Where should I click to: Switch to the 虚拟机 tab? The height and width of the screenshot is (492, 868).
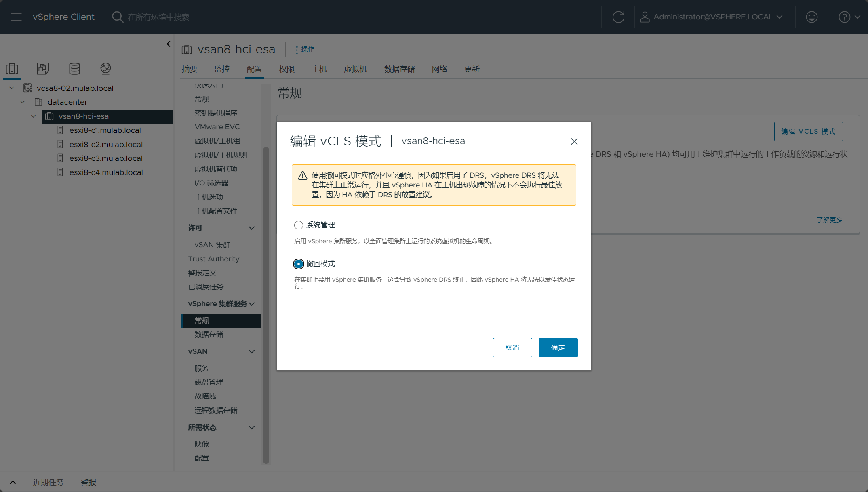tap(356, 69)
